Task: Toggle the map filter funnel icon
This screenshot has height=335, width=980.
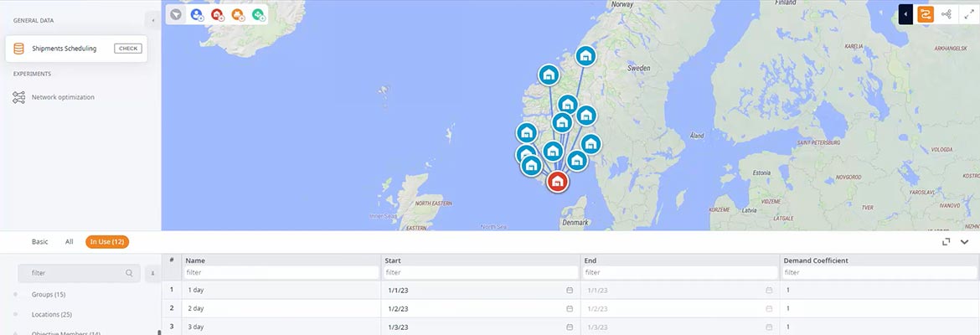Action: [x=176, y=14]
